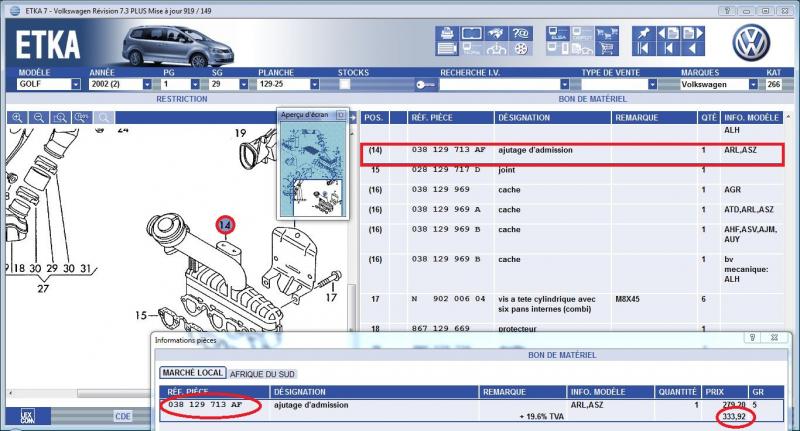Click the wheel rim icon
800x431 pixels.
click(520, 49)
